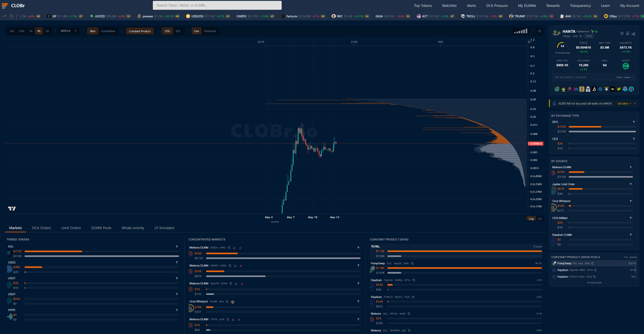Click the audit score 100 badge
This screenshot has height=334, width=644.
tap(626, 66)
